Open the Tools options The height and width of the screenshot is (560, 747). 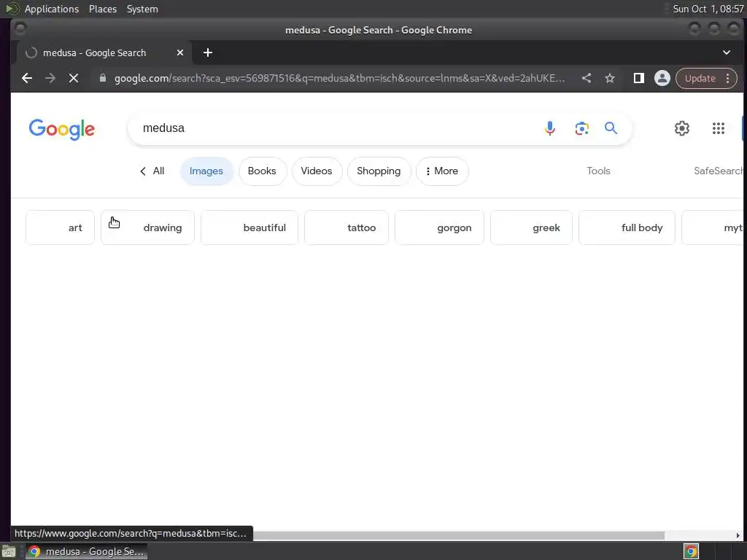(x=598, y=171)
